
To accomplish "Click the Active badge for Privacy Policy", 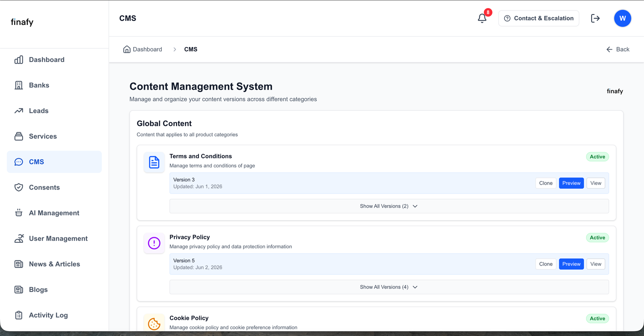I will pyautogui.click(x=597, y=238).
